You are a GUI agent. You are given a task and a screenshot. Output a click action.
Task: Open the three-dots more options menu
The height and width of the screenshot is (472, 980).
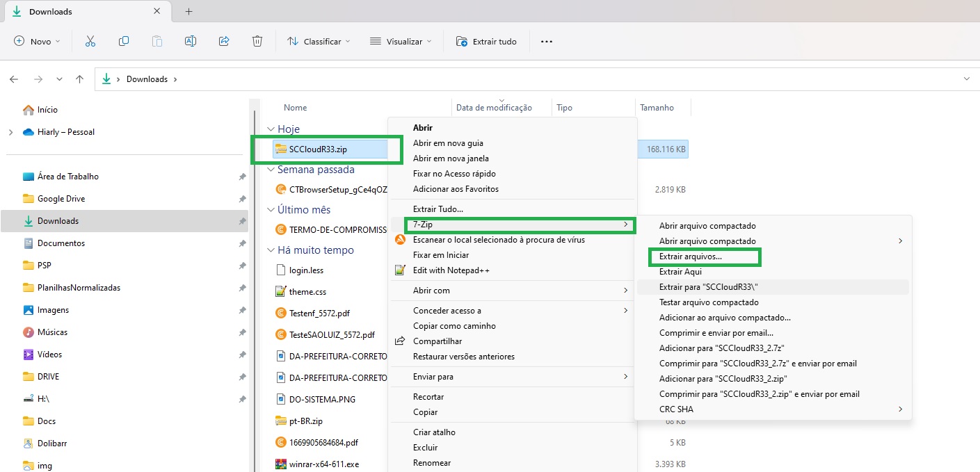(547, 42)
